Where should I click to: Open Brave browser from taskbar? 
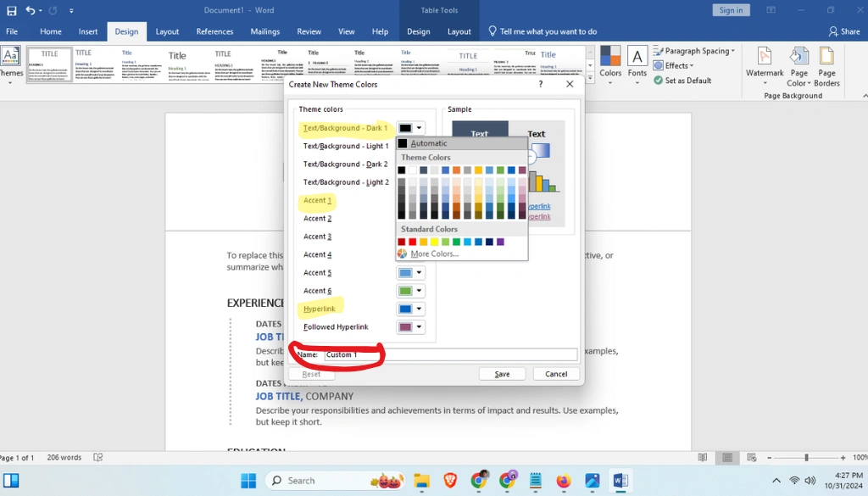450,481
